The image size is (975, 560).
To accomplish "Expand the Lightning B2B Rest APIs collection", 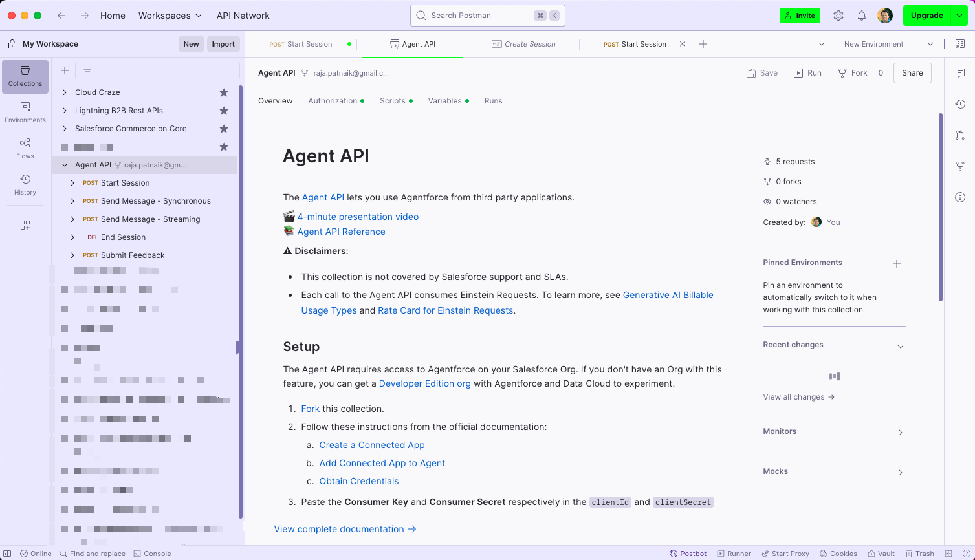I will coord(65,111).
